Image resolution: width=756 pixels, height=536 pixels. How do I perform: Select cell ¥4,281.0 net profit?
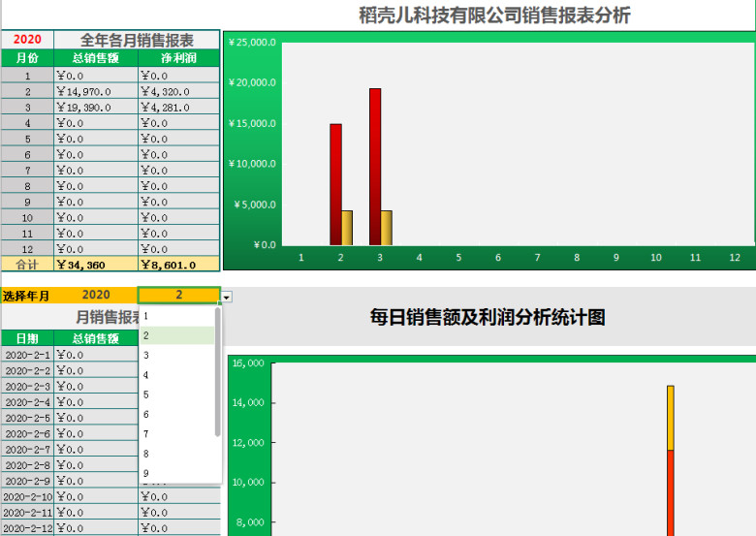pos(179,107)
